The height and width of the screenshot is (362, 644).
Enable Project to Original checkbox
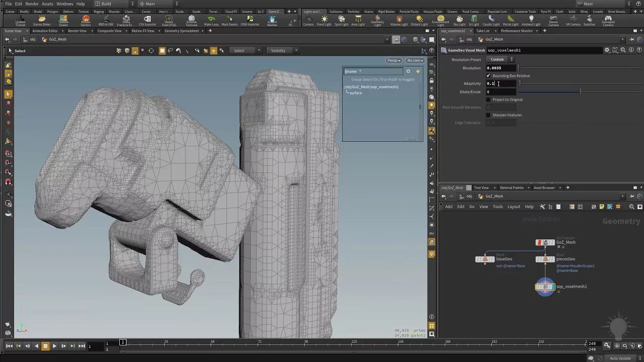point(488,100)
